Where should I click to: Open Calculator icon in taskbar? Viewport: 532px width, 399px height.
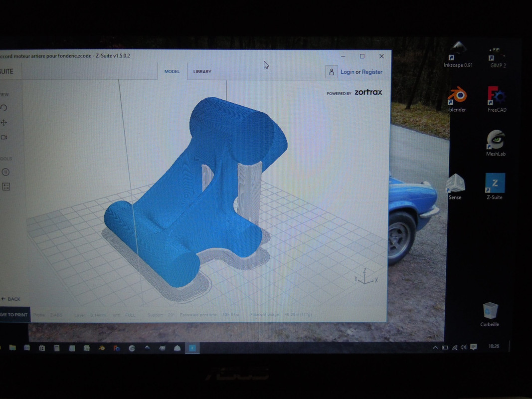click(x=57, y=348)
